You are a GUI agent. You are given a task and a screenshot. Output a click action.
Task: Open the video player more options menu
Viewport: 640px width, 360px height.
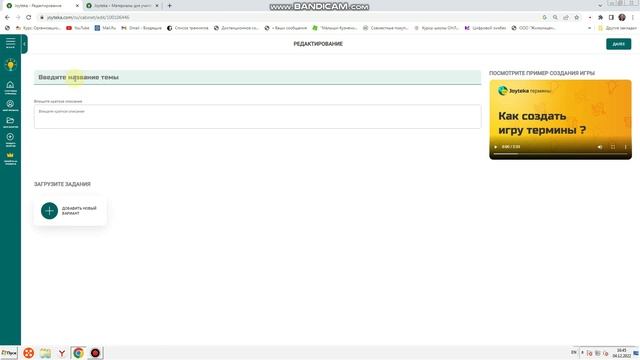[625, 147]
